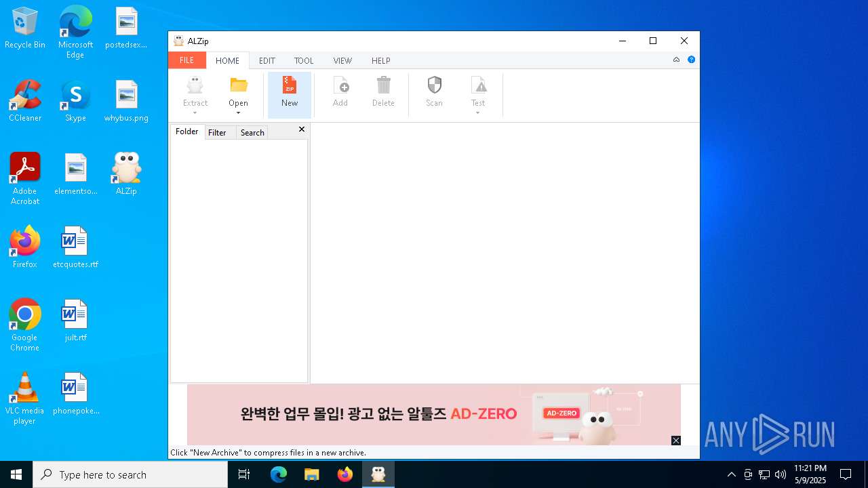The height and width of the screenshot is (488, 868).
Task: Select the Adobe Acrobat desktop shortcut
Action: tap(25, 178)
